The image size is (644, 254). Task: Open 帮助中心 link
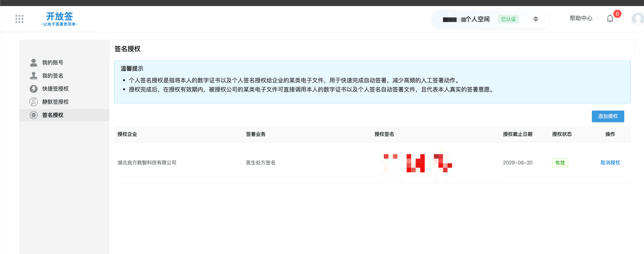(x=581, y=18)
